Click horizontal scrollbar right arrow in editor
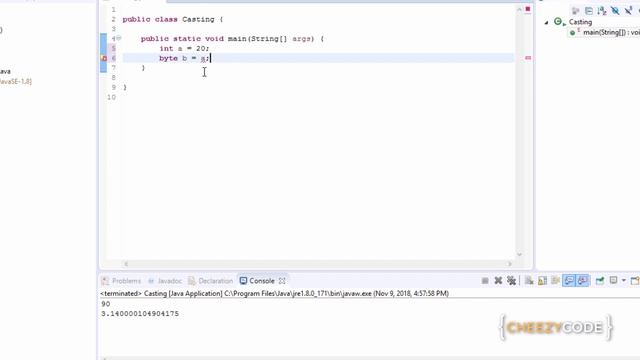640x360 pixels. 509,264
